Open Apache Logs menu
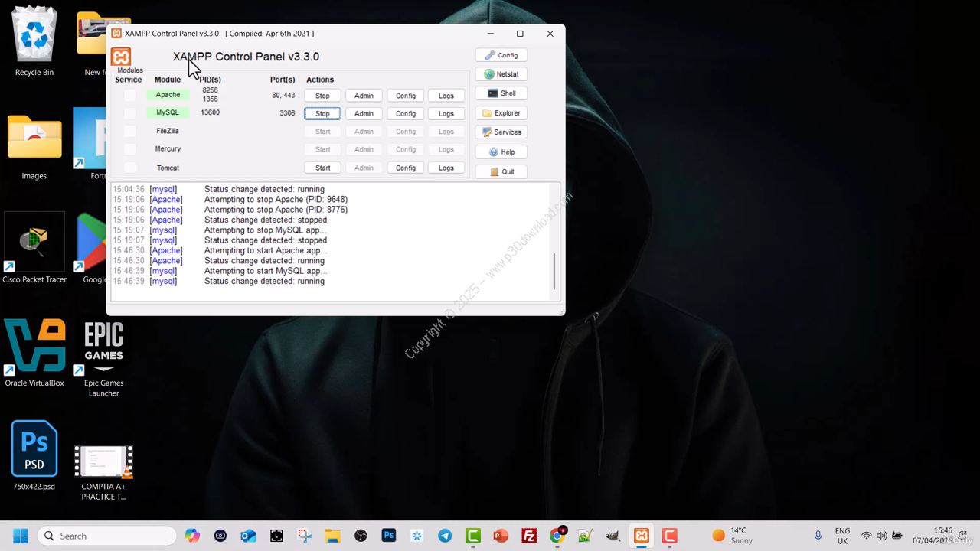 point(446,96)
